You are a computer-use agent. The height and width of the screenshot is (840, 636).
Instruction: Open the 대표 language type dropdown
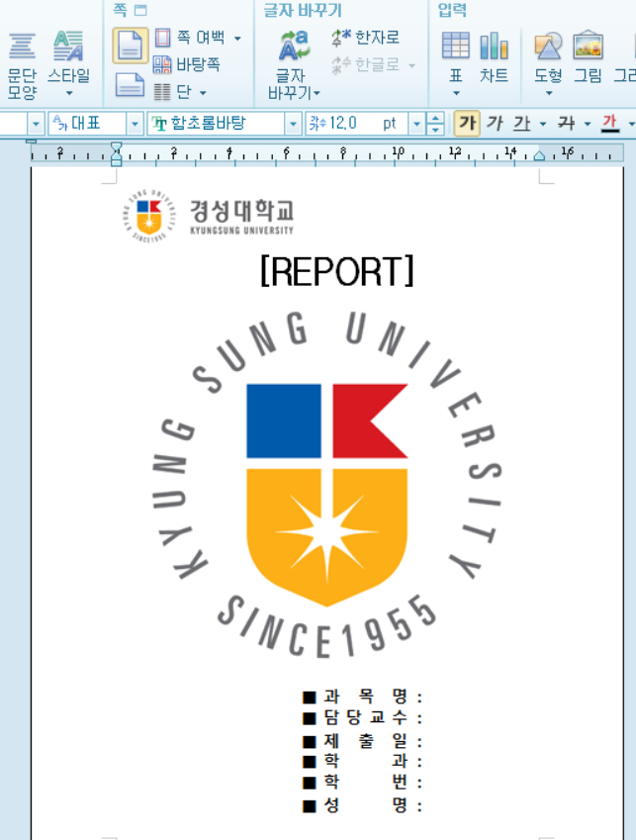coord(135,124)
